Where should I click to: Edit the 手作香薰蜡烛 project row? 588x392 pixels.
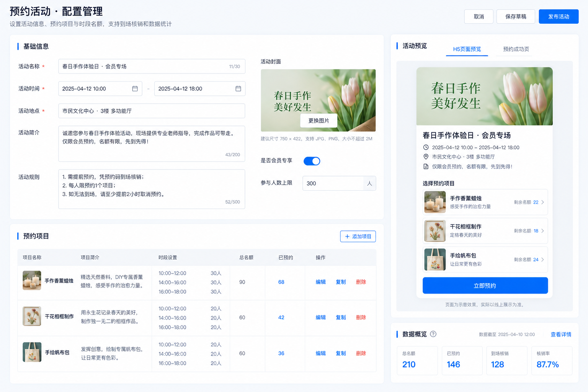click(321, 282)
